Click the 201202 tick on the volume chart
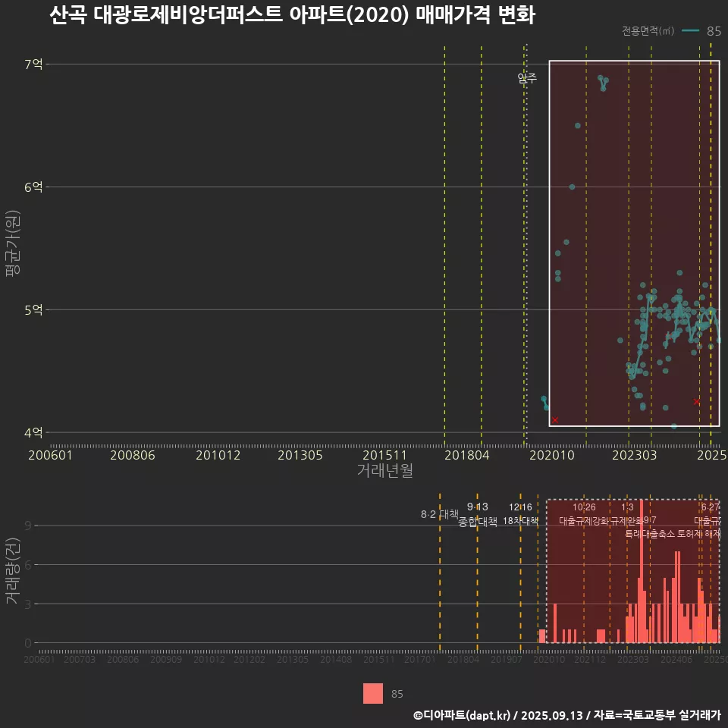Viewport: 728px width, 728px height. (x=249, y=659)
